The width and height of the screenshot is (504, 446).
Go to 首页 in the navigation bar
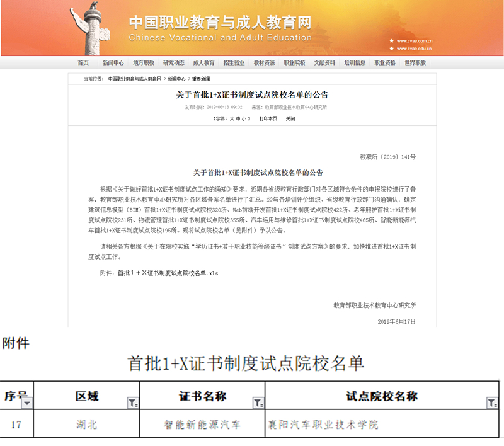tap(83, 63)
